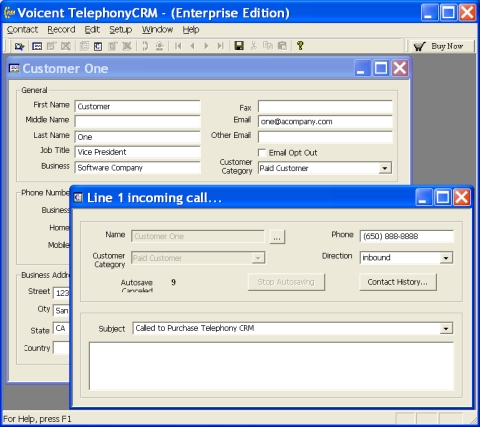The height and width of the screenshot is (427, 480).
Task: Click the City field containing San
Action: (61, 311)
